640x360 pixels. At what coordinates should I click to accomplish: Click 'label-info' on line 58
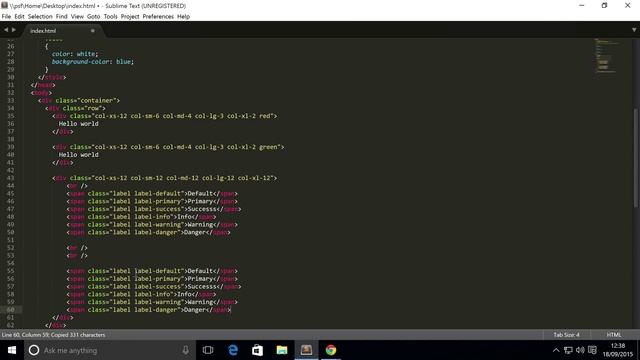pos(152,294)
